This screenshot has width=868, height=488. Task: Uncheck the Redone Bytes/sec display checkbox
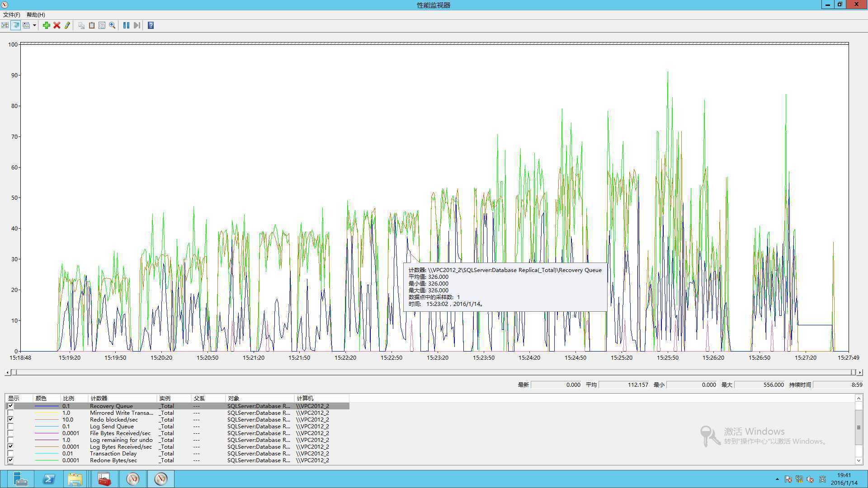[x=10, y=460]
